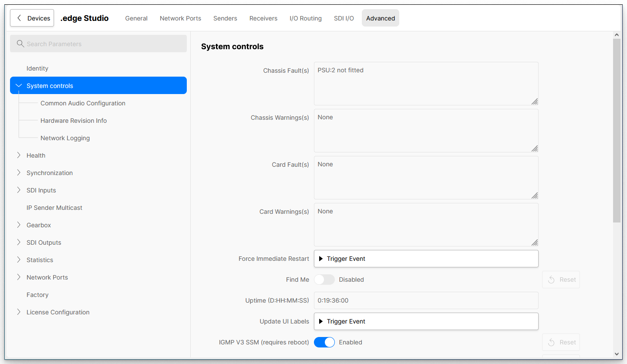This screenshot has height=364, width=627.
Task: Click the Card Warnings(s) resize handle
Action: coord(534,243)
